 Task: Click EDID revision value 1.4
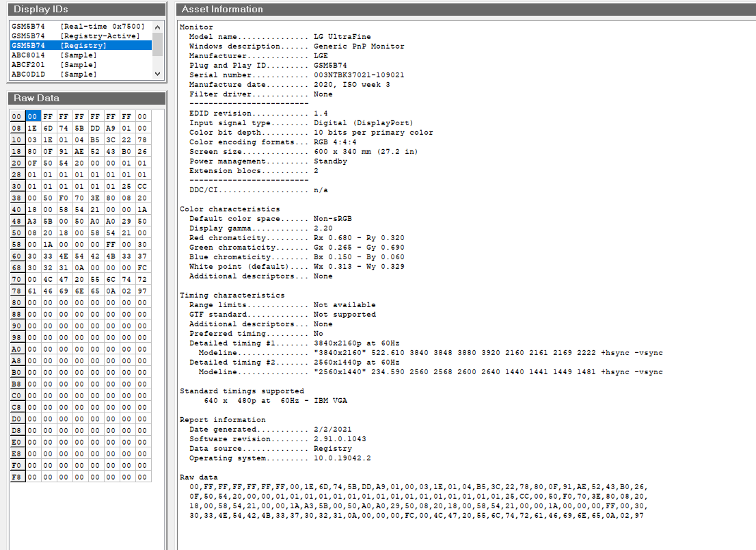[x=321, y=114]
